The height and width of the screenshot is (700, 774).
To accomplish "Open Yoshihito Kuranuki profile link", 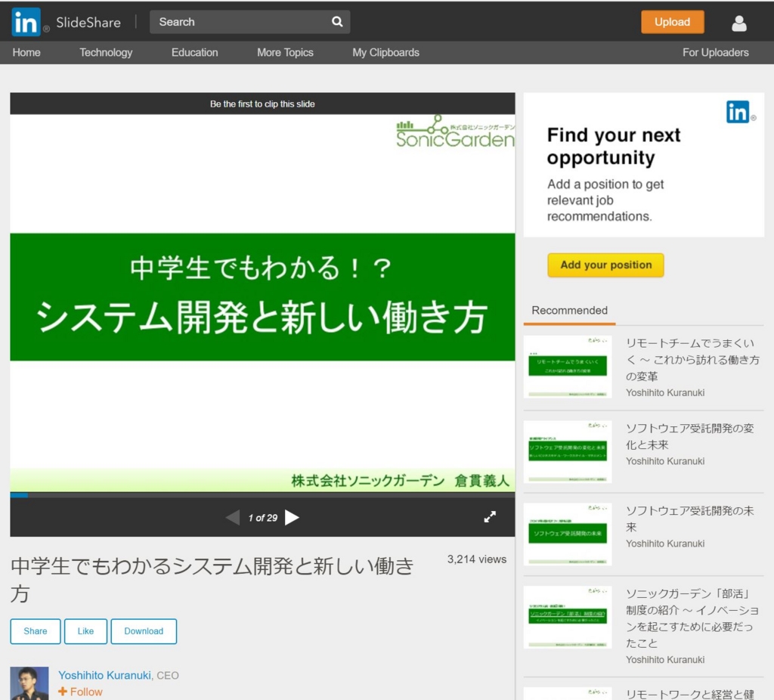I will point(104,675).
